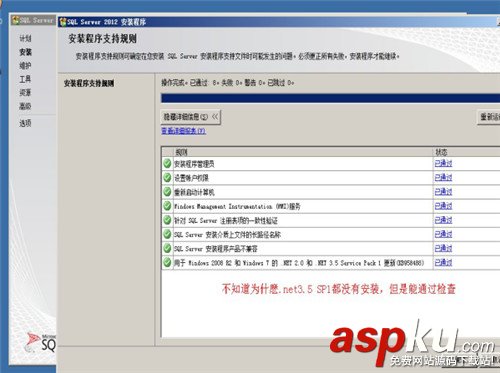Select 资源 in Installation Center sidebar
The height and width of the screenshot is (373, 500).
point(25,92)
